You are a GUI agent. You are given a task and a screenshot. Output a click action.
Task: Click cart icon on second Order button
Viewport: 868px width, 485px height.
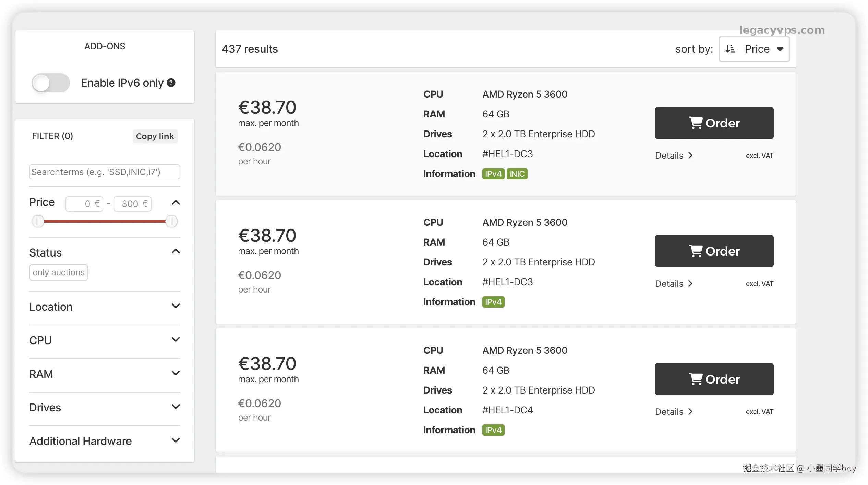(x=696, y=251)
